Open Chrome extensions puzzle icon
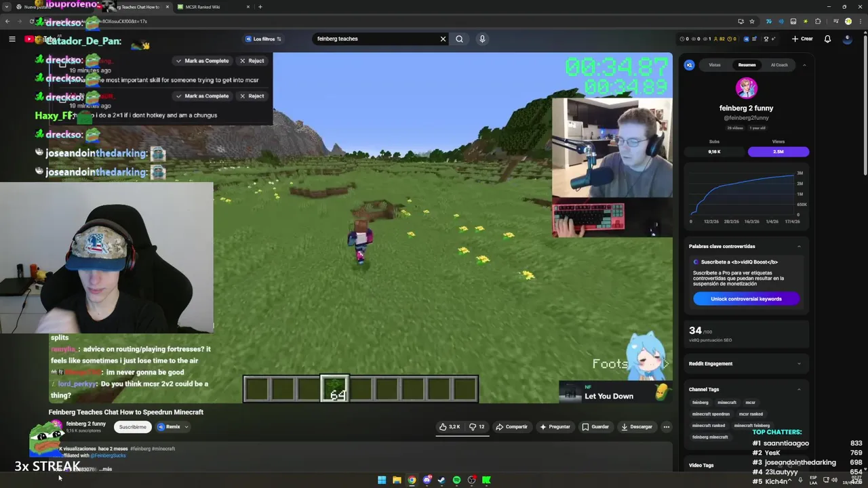Image resolution: width=868 pixels, height=488 pixels. click(818, 21)
